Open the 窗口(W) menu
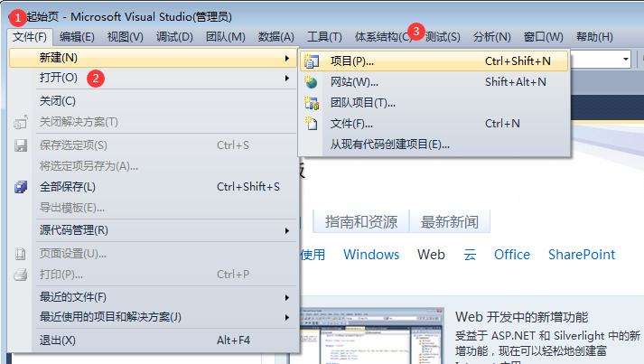This screenshot has width=644, height=364. [543, 37]
